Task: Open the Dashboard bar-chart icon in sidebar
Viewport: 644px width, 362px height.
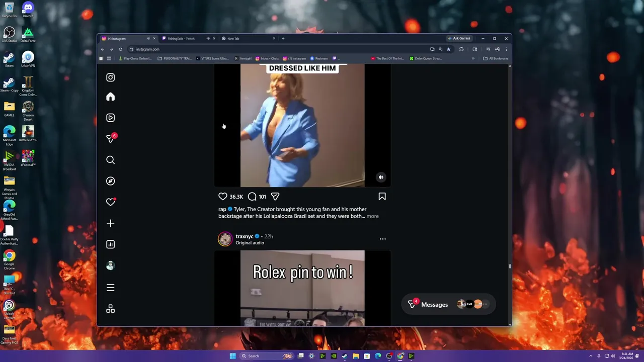Action: click(x=110, y=244)
